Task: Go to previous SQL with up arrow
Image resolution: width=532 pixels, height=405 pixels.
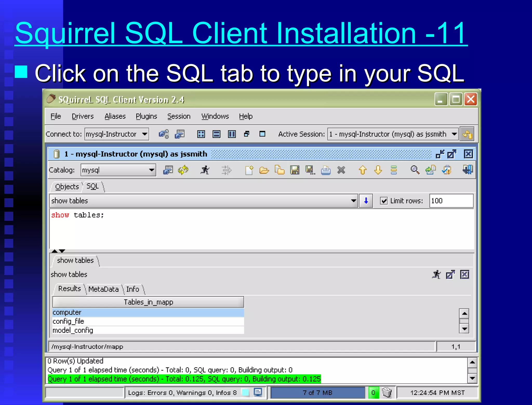Action: click(363, 170)
